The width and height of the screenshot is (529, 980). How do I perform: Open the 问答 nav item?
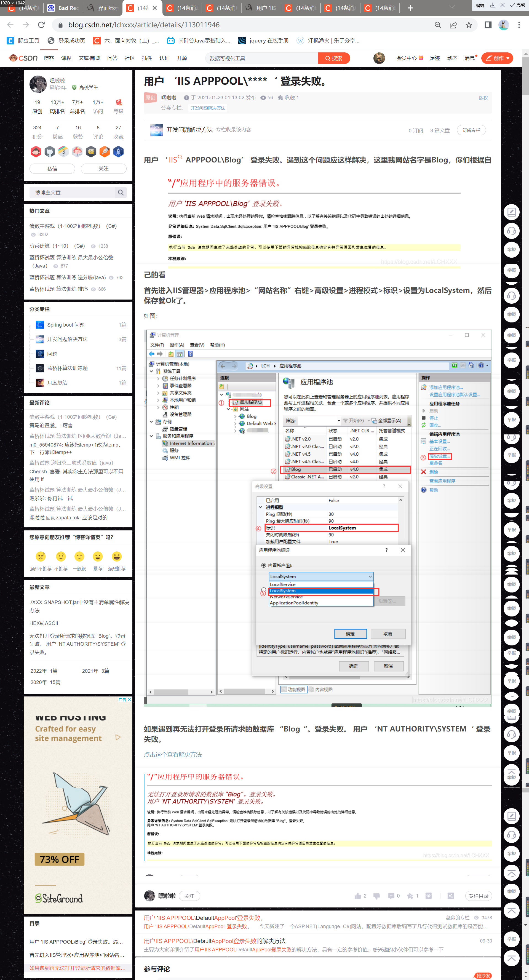pyautogui.click(x=112, y=58)
